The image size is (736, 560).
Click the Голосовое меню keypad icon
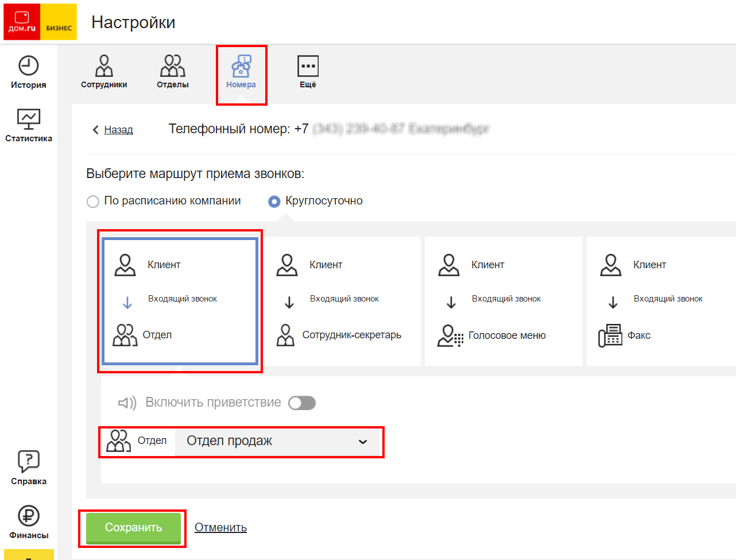click(450, 335)
